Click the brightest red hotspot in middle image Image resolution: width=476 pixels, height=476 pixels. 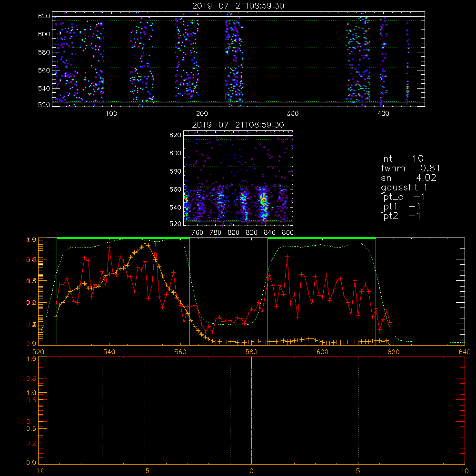point(264,200)
